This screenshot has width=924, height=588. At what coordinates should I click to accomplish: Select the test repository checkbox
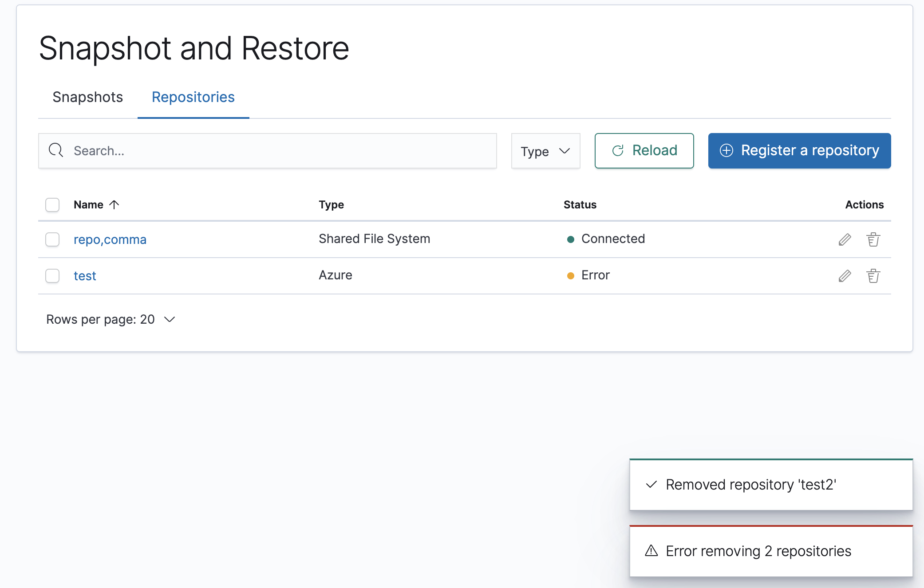(x=52, y=276)
